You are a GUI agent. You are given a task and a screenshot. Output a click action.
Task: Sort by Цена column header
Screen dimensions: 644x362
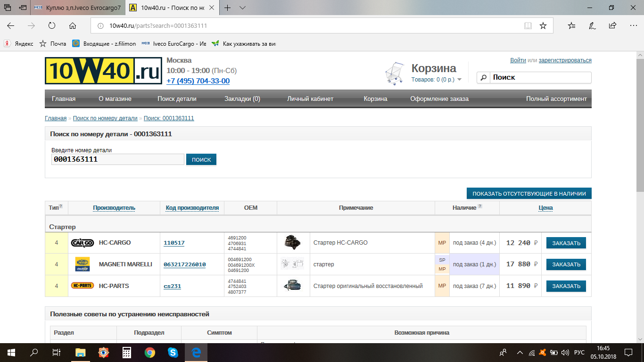pos(545,208)
